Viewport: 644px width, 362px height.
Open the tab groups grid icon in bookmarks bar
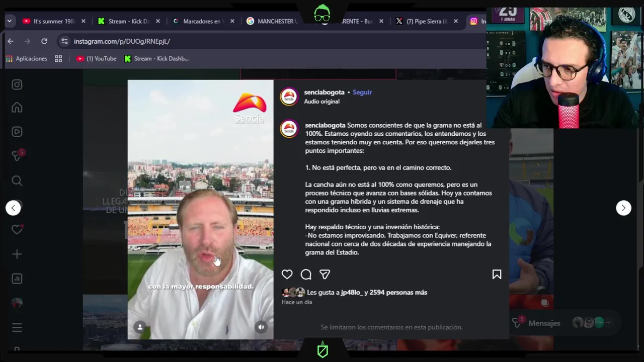tap(58, 59)
